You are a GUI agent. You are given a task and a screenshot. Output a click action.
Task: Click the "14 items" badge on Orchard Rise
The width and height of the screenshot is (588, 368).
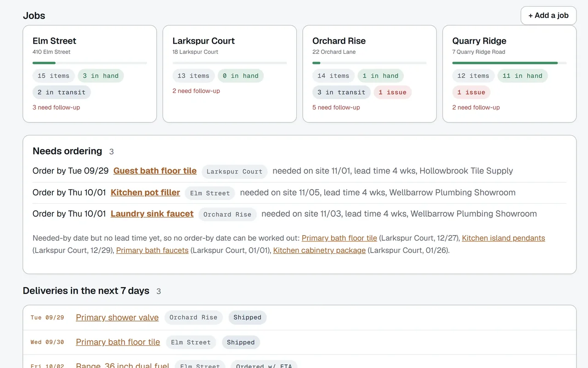pos(334,76)
